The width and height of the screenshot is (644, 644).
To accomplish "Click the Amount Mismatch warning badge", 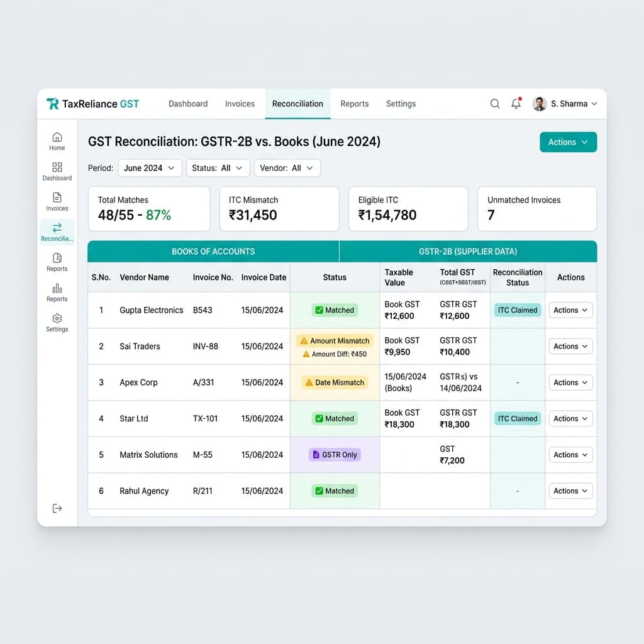I will (335, 341).
